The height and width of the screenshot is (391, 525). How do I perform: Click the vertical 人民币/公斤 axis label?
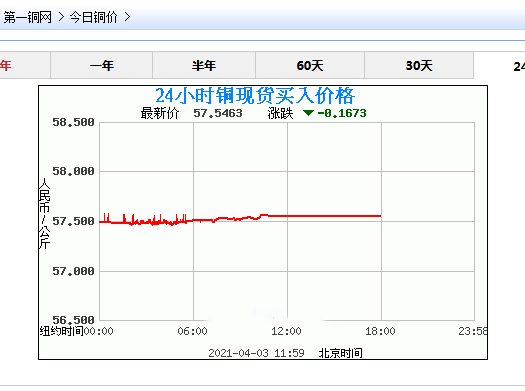point(44,214)
